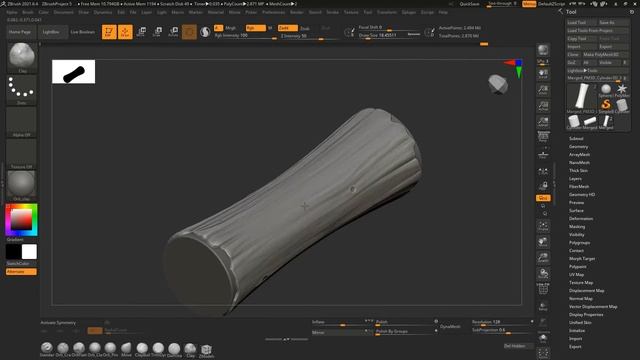Select the PolyMesh3D star tool thumbnail

(622, 90)
